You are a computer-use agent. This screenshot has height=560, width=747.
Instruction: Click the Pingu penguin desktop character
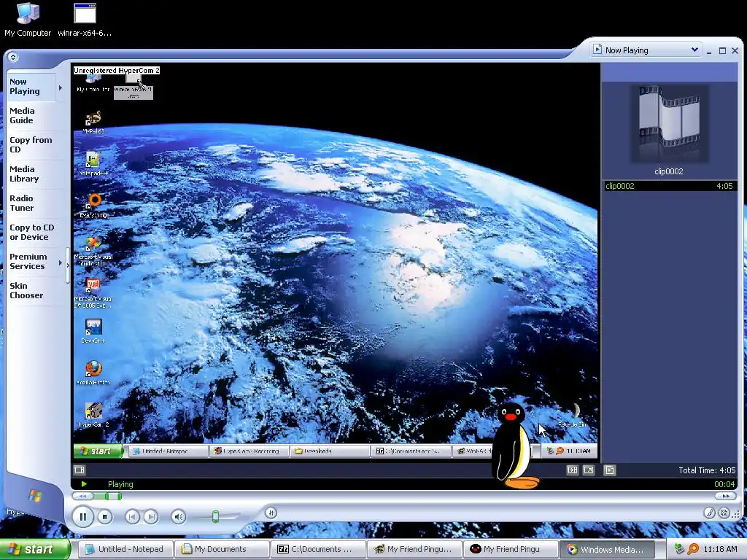pyautogui.click(x=514, y=446)
